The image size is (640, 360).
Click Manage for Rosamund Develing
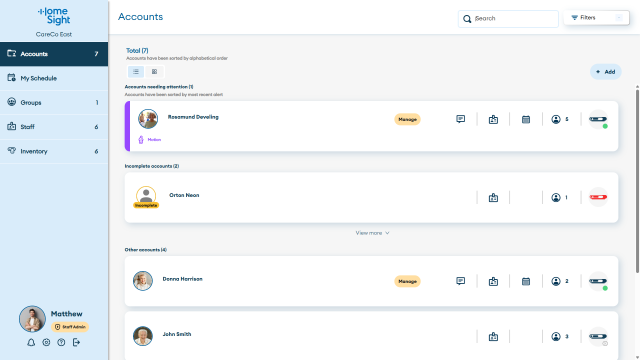(407, 119)
